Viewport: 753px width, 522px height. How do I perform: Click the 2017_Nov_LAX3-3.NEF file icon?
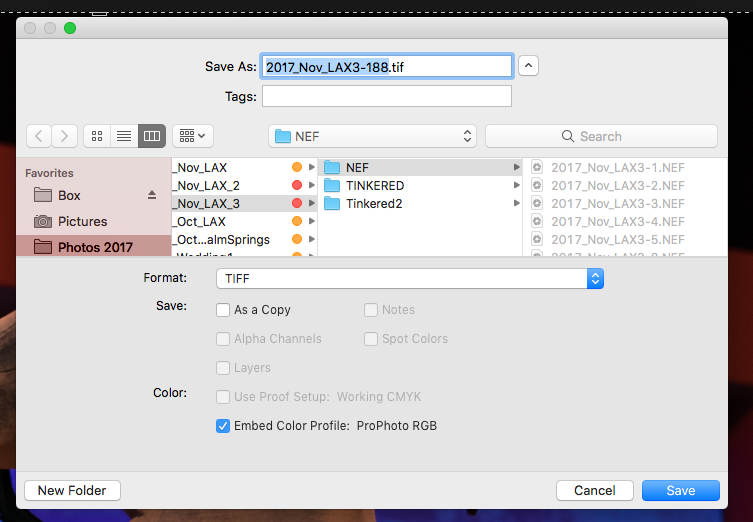[537, 203]
